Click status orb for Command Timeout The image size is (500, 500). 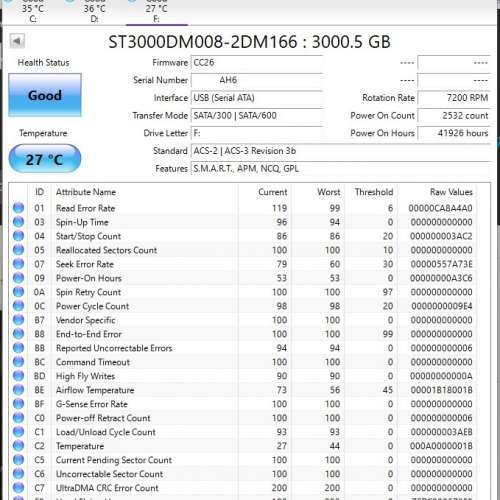coord(19,362)
